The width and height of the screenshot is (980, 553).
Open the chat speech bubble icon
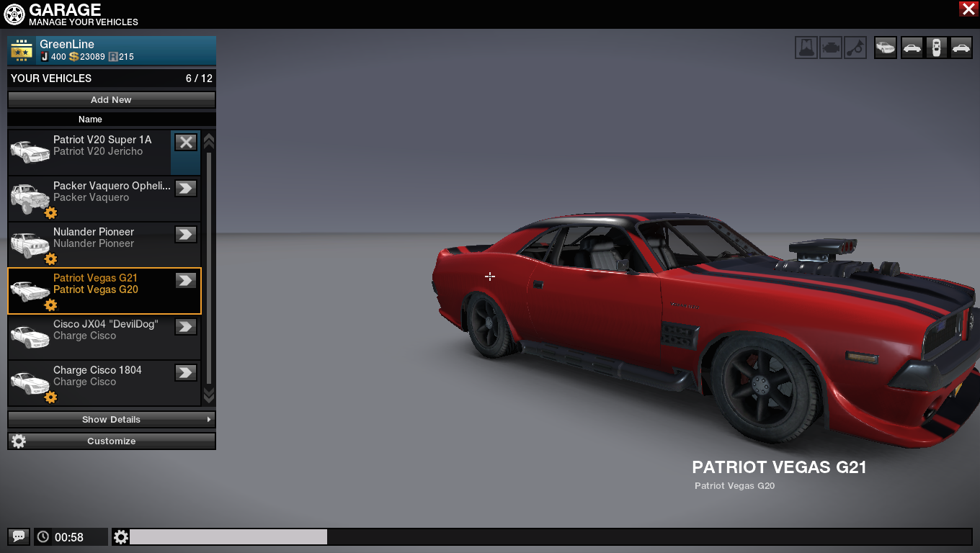[19, 536]
